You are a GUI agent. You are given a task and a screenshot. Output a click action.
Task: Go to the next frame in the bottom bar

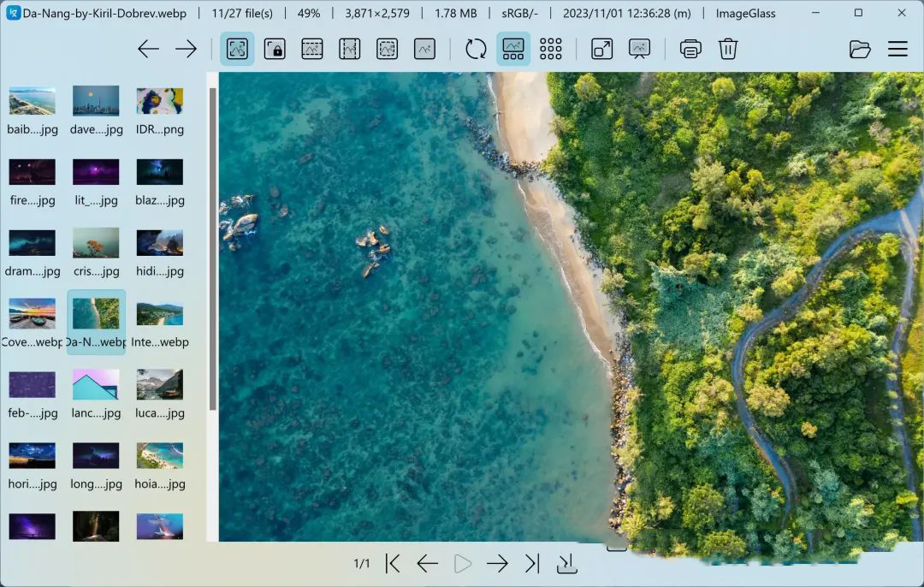point(497,563)
